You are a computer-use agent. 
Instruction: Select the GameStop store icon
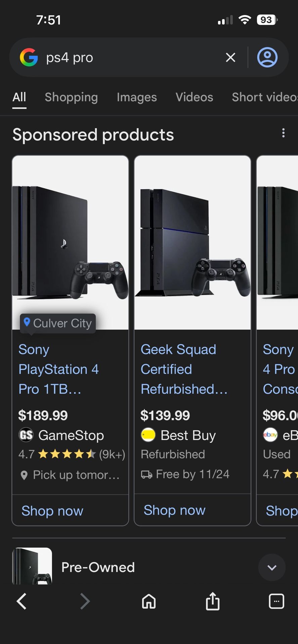point(26,435)
